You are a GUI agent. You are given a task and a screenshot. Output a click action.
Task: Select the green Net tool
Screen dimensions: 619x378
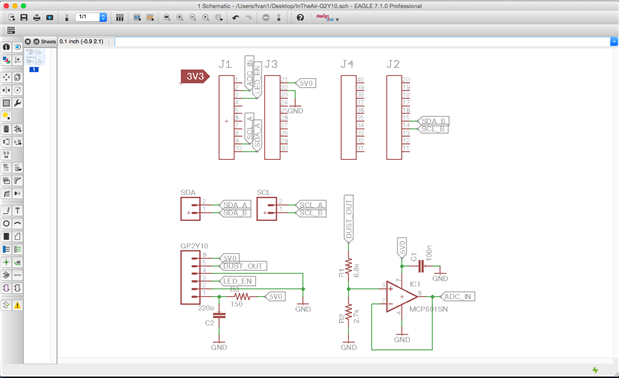pos(17,249)
